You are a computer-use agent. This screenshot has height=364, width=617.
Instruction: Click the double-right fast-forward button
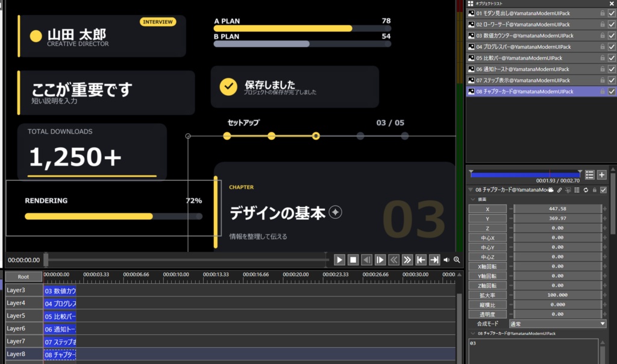click(407, 260)
